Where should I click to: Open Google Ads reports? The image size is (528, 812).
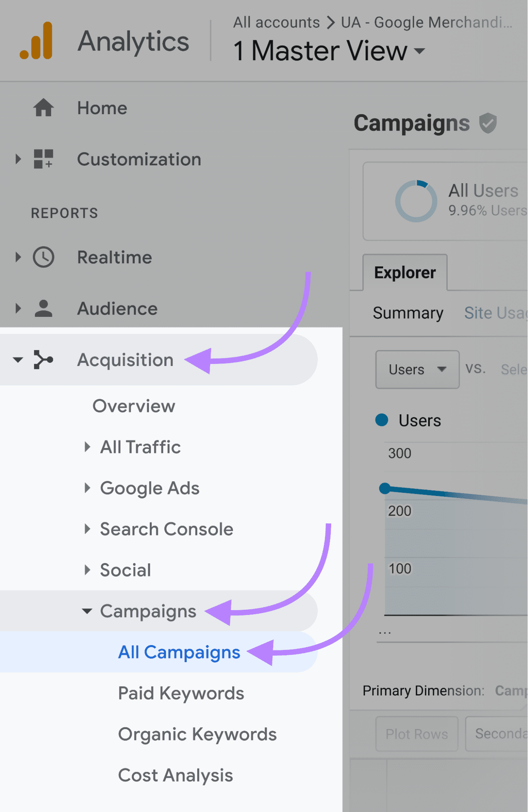[150, 488]
